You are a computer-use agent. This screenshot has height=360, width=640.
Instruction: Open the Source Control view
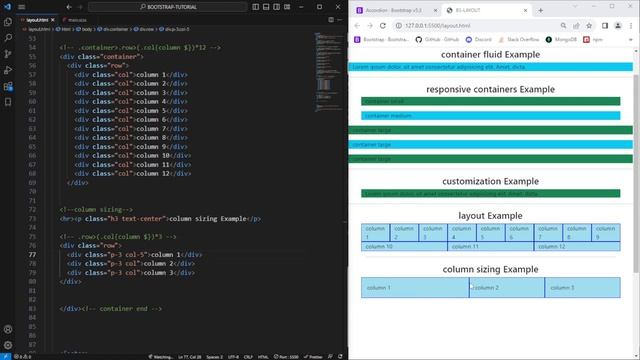[8, 54]
